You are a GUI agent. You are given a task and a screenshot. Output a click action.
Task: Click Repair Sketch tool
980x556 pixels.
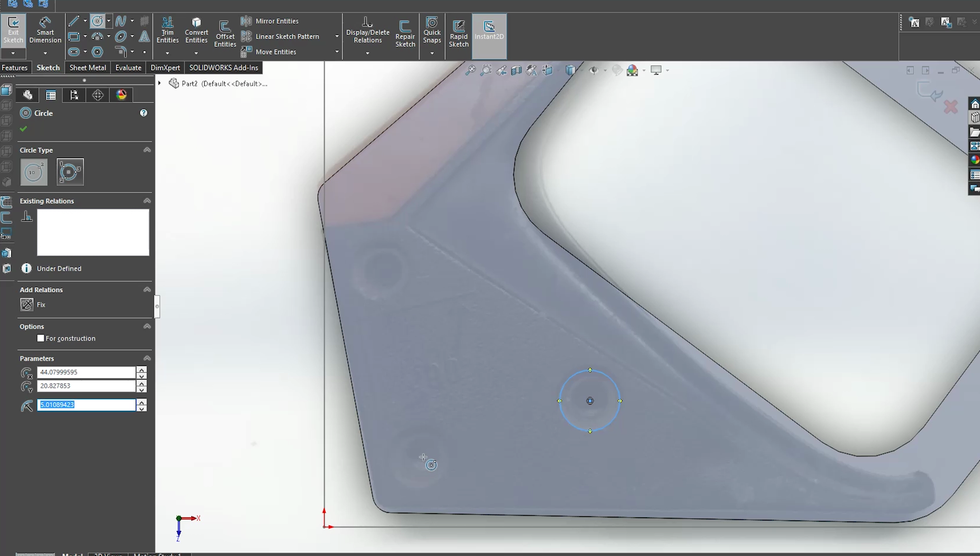(405, 34)
